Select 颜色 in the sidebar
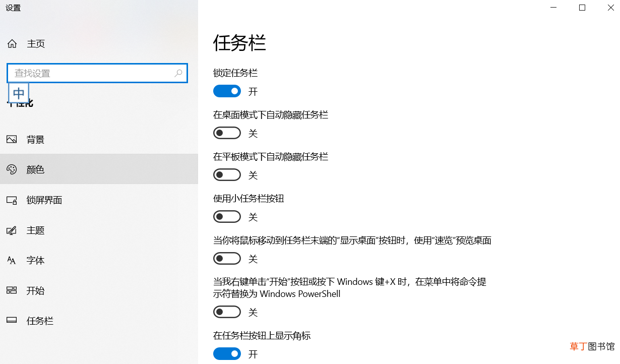This screenshot has height=364, width=620. 99,169
